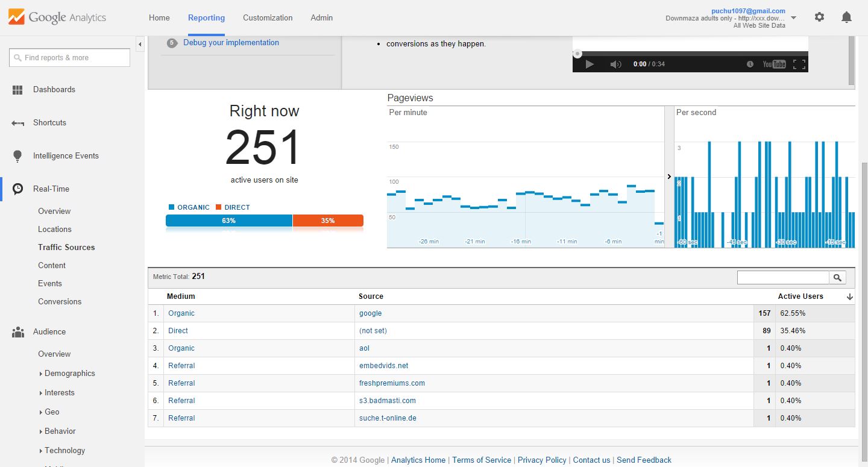Enter video fullscreen mode
Image resolution: width=868 pixels, height=467 pixels.
pyautogui.click(x=799, y=64)
